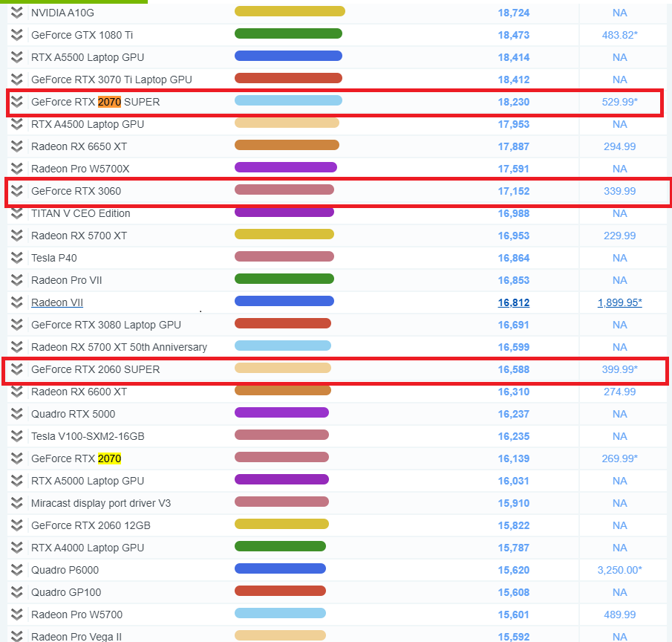Viewport: 672px width, 642px height.
Task: Select the price 489.99 for Radeon Pro W5700
Action: (x=620, y=615)
